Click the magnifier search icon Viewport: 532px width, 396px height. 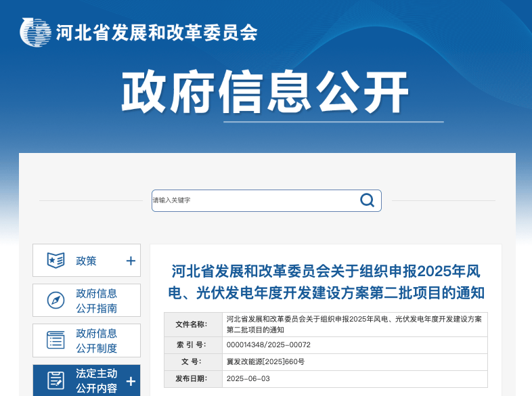click(x=367, y=200)
